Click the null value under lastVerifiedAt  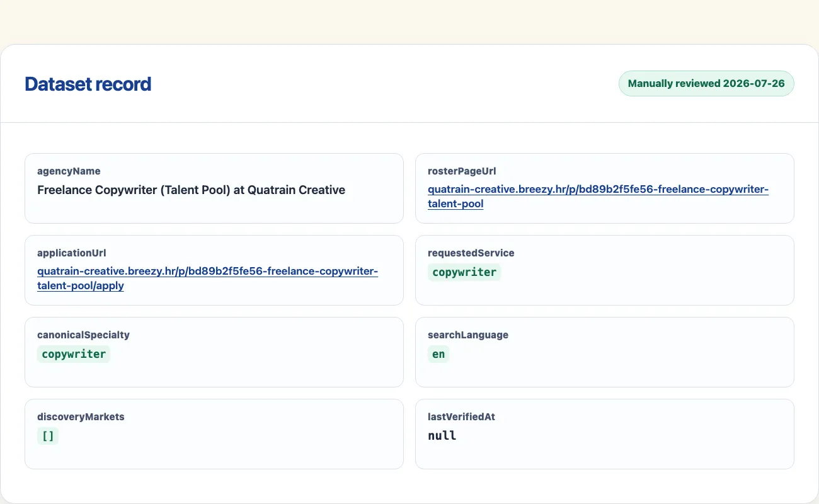pos(442,435)
